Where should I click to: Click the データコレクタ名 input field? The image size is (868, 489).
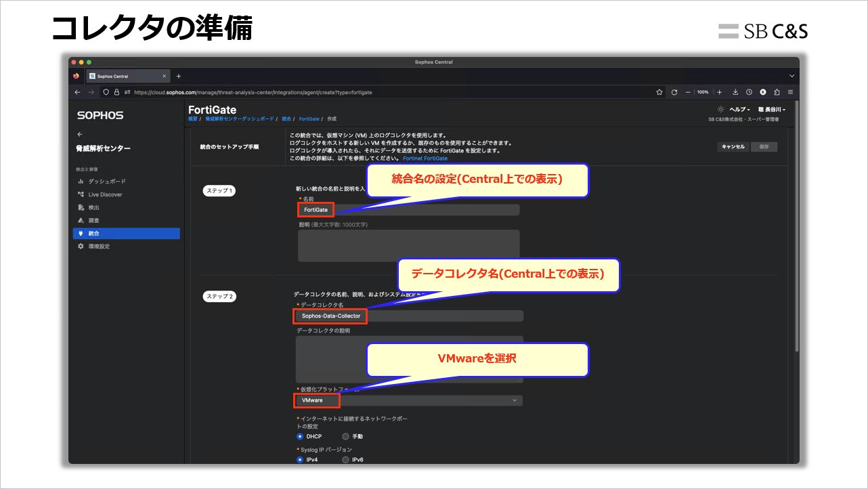(409, 316)
